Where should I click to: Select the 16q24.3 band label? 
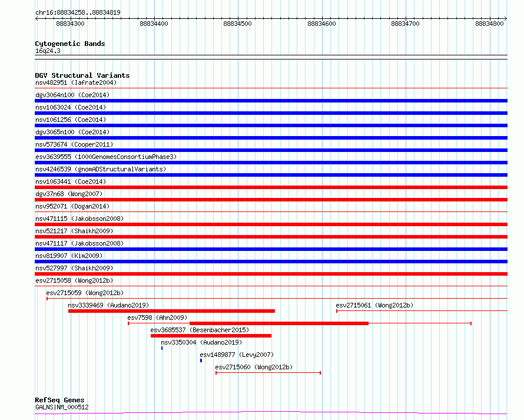pos(48,51)
